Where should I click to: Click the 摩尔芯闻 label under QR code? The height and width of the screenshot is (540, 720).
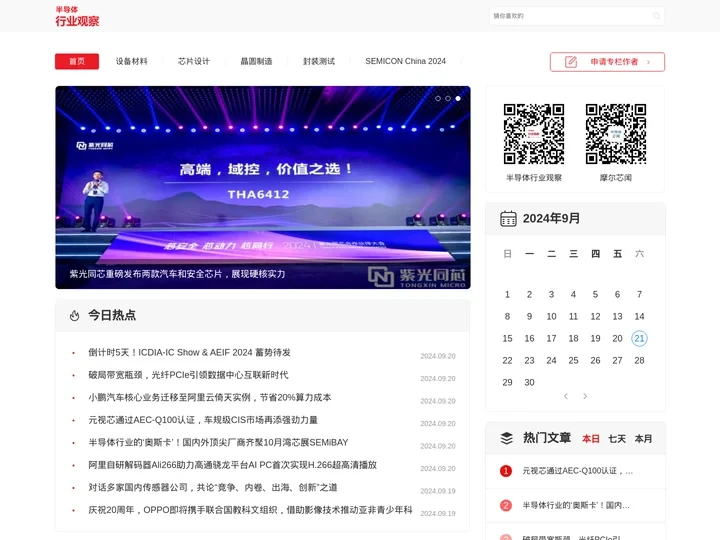tap(616, 178)
